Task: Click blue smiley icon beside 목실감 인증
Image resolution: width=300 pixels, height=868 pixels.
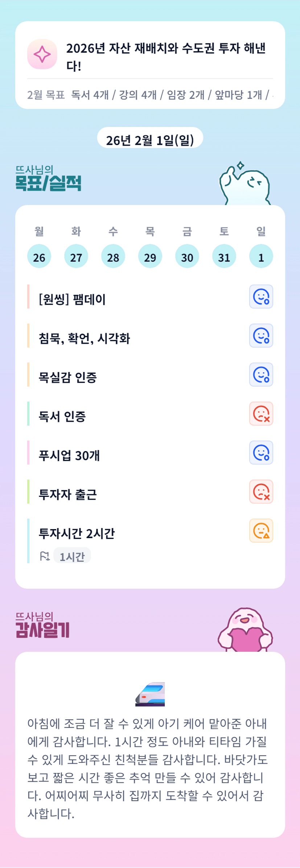Action: [261, 374]
